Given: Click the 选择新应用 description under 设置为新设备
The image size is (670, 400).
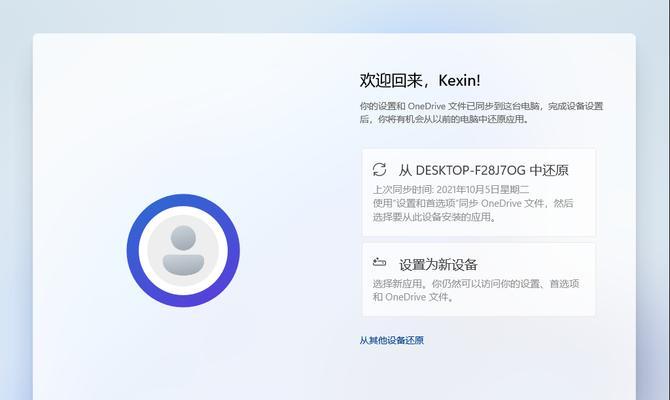Looking at the screenshot, I should pos(476,290).
